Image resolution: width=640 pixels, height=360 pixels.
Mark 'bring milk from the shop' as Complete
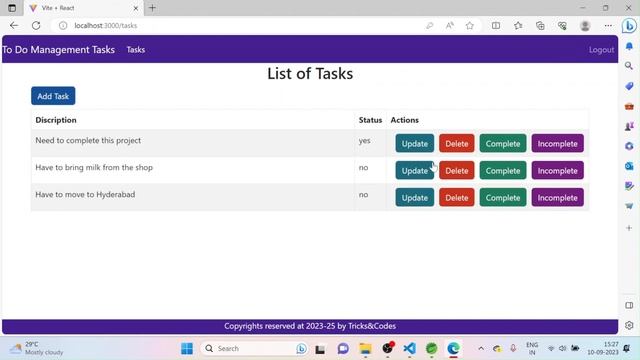point(502,170)
